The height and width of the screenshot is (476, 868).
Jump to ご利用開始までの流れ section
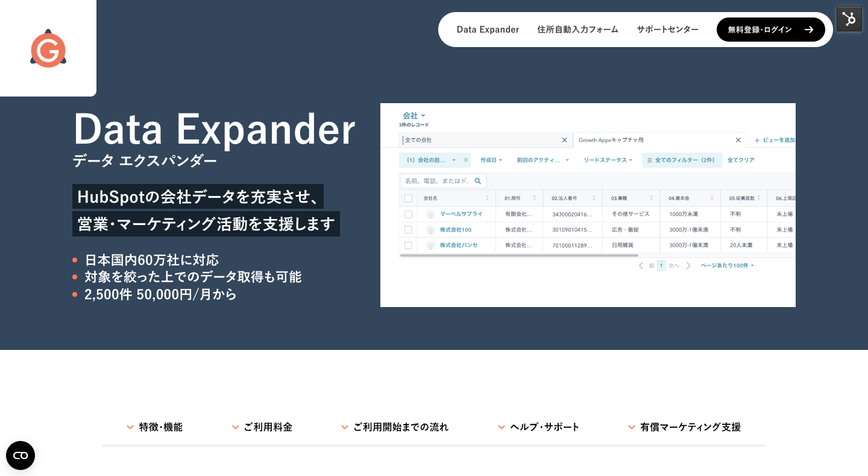(395, 427)
